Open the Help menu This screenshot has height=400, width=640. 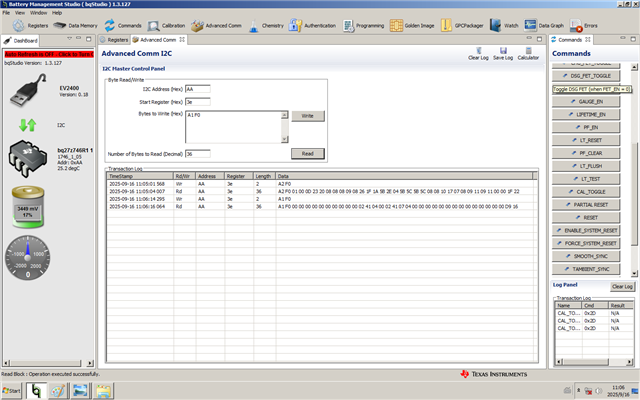point(57,13)
